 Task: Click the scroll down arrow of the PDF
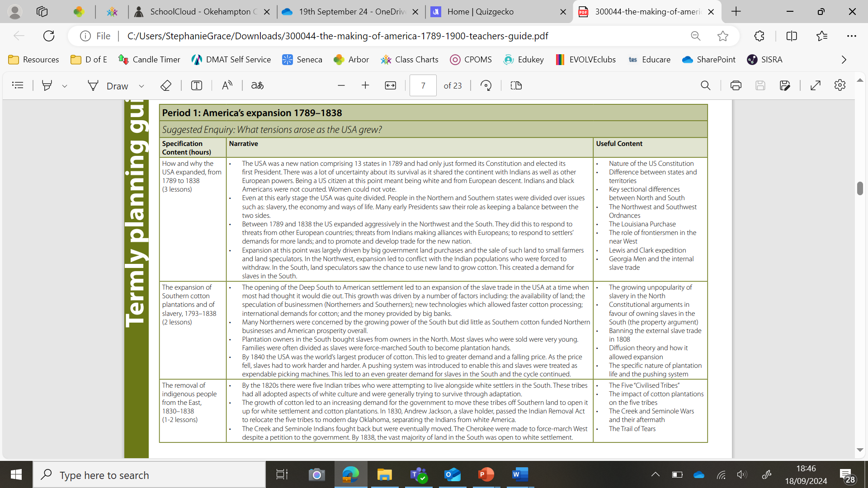[x=860, y=450]
